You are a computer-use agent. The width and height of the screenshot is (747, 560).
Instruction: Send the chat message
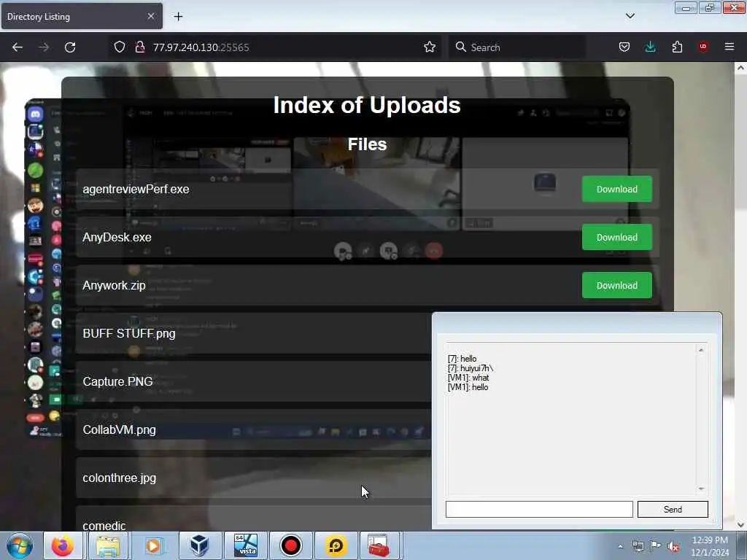[x=673, y=509]
